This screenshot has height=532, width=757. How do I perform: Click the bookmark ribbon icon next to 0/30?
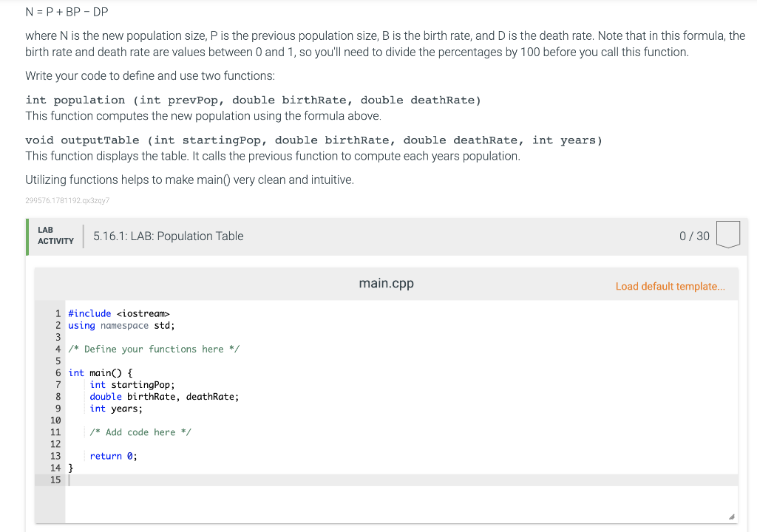click(x=727, y=234)
